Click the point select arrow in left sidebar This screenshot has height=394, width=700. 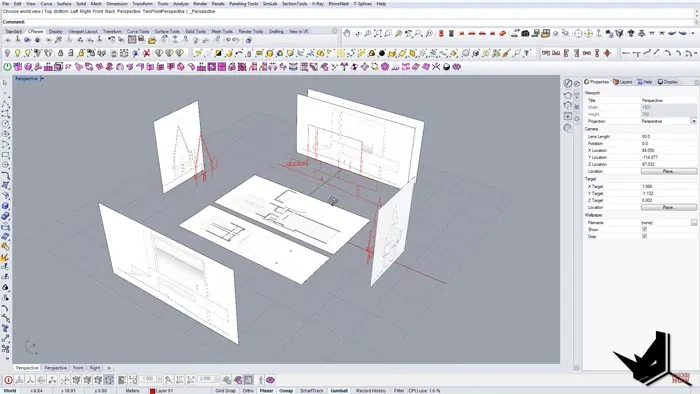click(5, 83)
